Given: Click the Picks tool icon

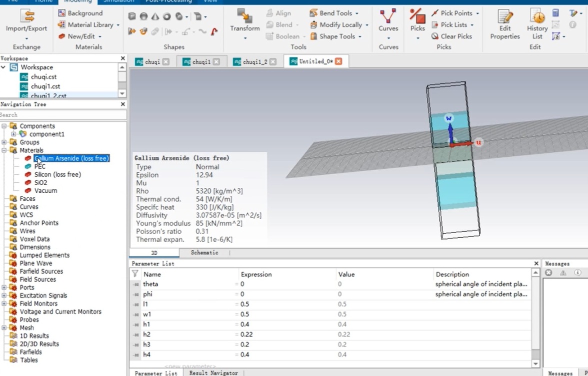Looking at the screenshot, I should coord(417,16).
